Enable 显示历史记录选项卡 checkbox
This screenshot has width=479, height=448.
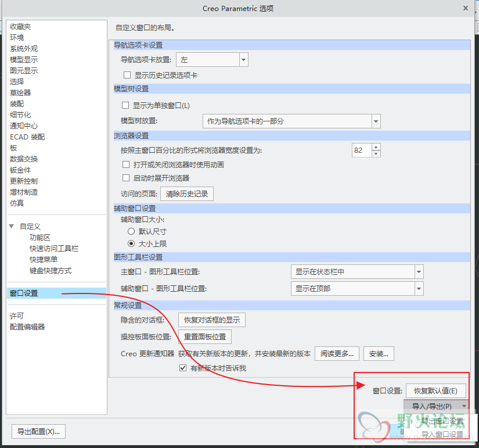tap(127, 75)
